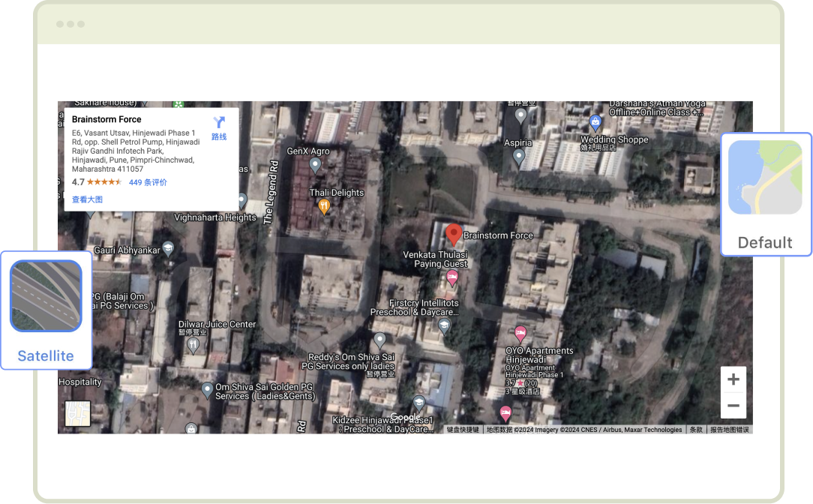Screen dimensions: 813x504
Task: Choose the Default map style card
Action: tap(766, 194)
